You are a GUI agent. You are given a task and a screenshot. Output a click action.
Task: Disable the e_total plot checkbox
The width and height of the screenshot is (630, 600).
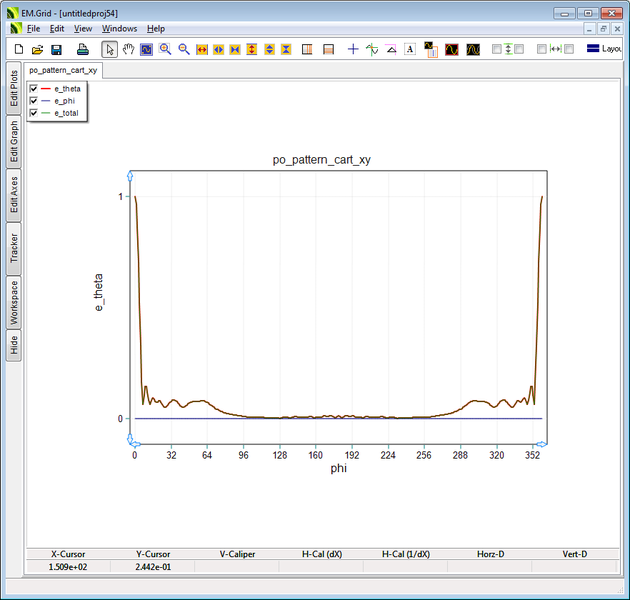click(34, 113)
